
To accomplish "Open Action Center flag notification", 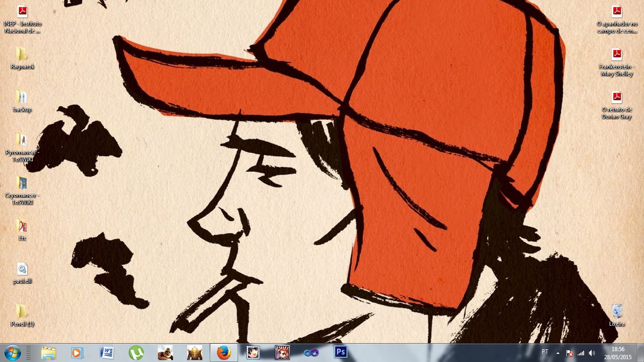I will tap(570, 353).
